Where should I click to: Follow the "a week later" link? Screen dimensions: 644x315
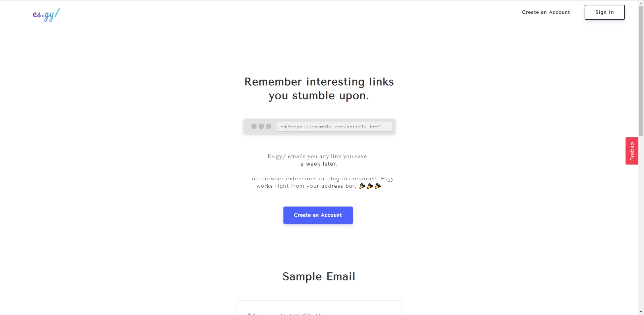[318, 164]
